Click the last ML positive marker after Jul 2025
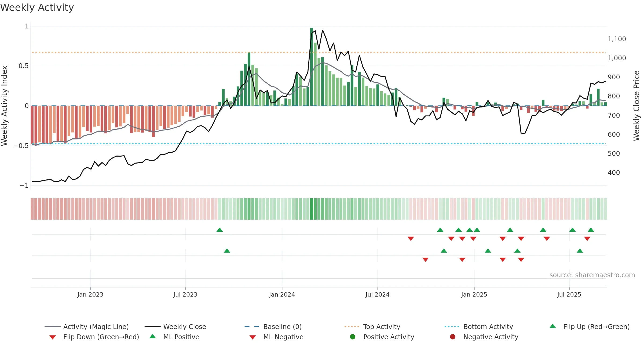 click(x=580, y=251)
